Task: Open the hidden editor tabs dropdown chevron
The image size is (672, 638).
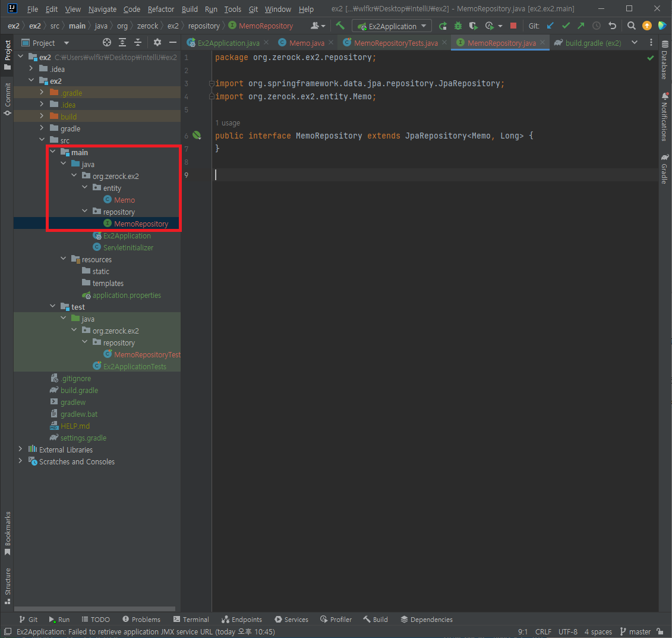Action: pyautogui.click(x=635, y=42)
